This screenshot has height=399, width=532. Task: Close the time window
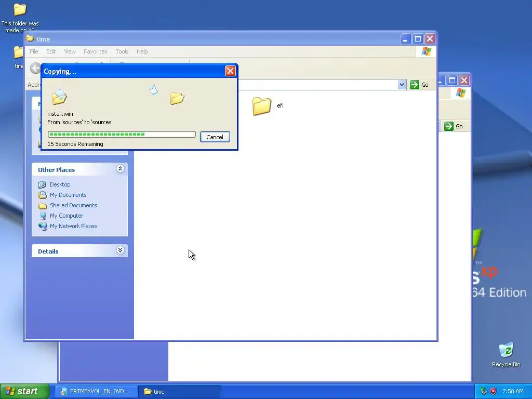tap(430, 39)
